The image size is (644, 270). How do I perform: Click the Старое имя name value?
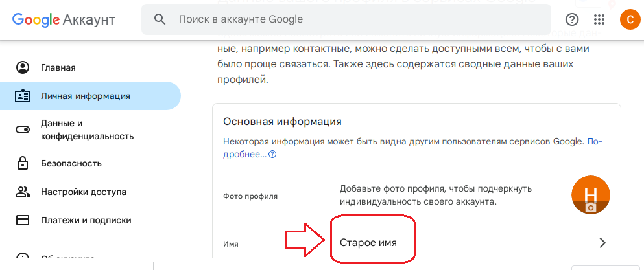point(368,243)
